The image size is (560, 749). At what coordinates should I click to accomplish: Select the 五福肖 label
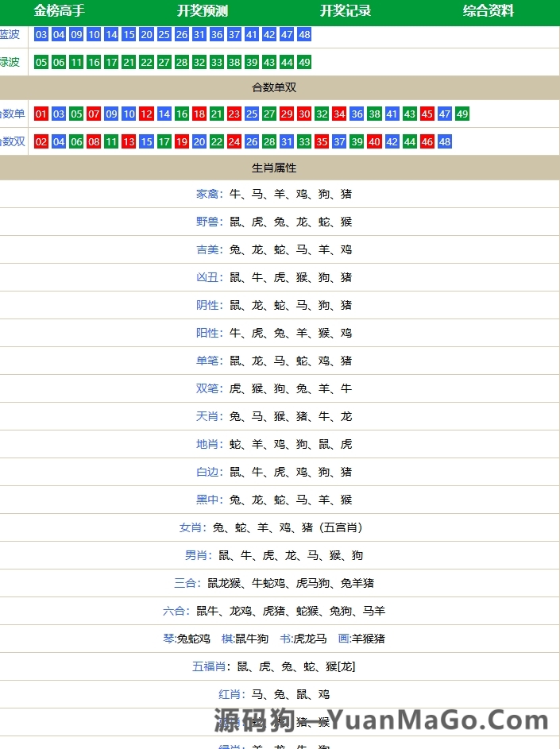210,666
